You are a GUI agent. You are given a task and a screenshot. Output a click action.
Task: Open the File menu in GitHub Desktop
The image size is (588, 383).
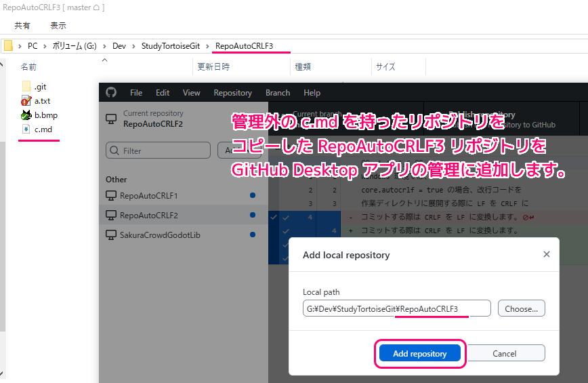coord(136,93)
